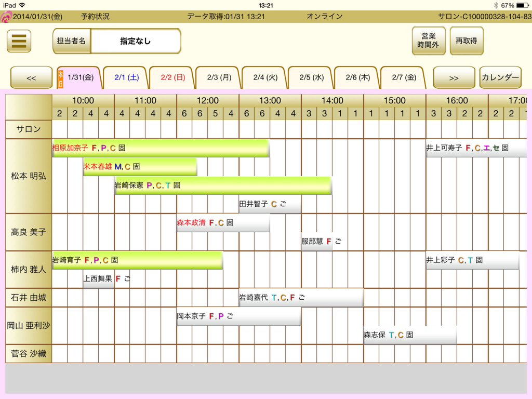
Task: Open 森志保 reservation block
Action: tap(409, 335)
